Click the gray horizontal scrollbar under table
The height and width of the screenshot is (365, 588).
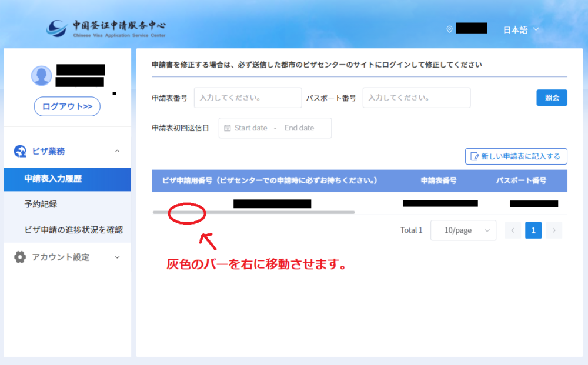click(253, 212)
